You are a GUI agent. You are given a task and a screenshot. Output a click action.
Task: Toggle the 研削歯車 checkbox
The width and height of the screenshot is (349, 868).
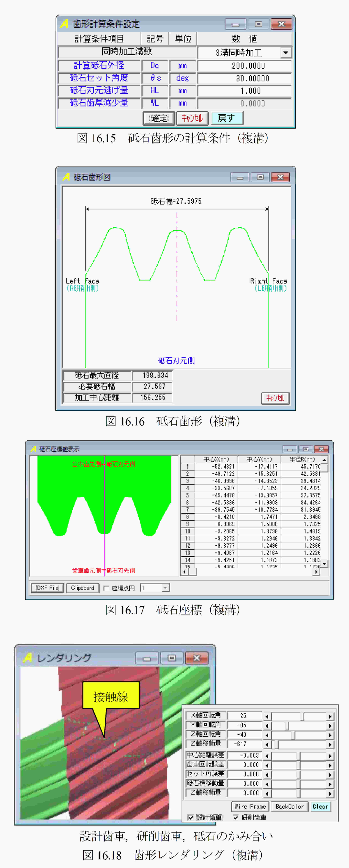(x=236, y=818)
